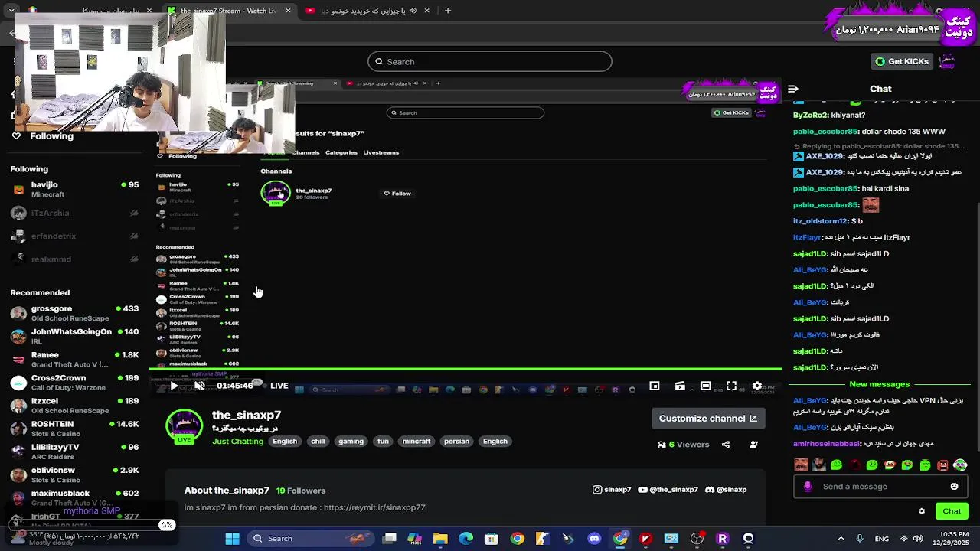This screenshot has width=980, height=551.
Task: Open the sinaxp7 Instagram link
Action: tap(612, 490)
